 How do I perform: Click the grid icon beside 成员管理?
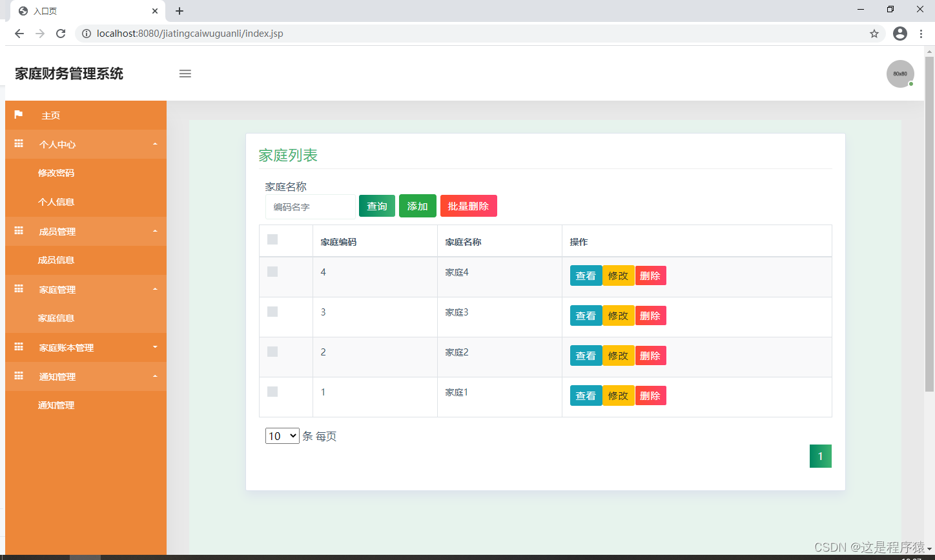tap(19, 231)
